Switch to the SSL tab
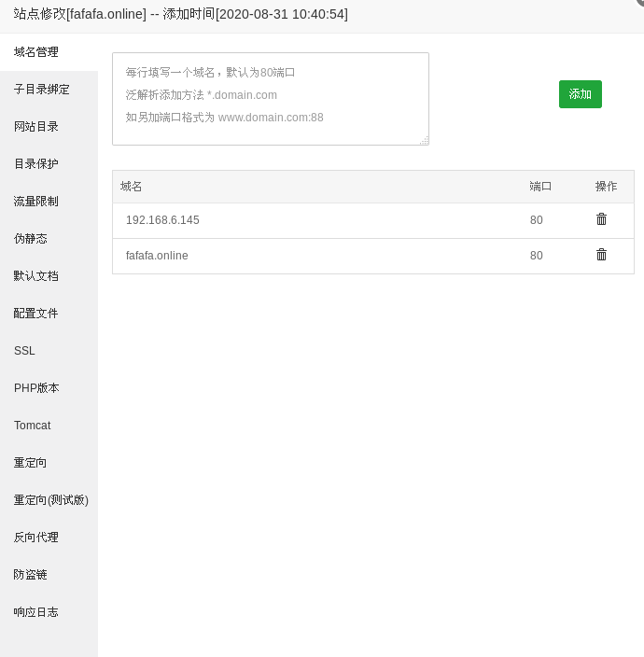 click(49, 350)
